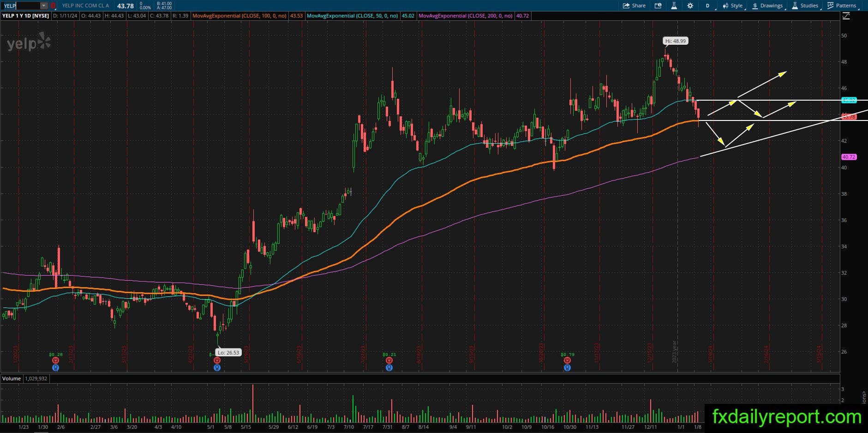868x433 pixels.
Task: Select the MovAvgExponential 50 study label
Action: click(353, 16)
